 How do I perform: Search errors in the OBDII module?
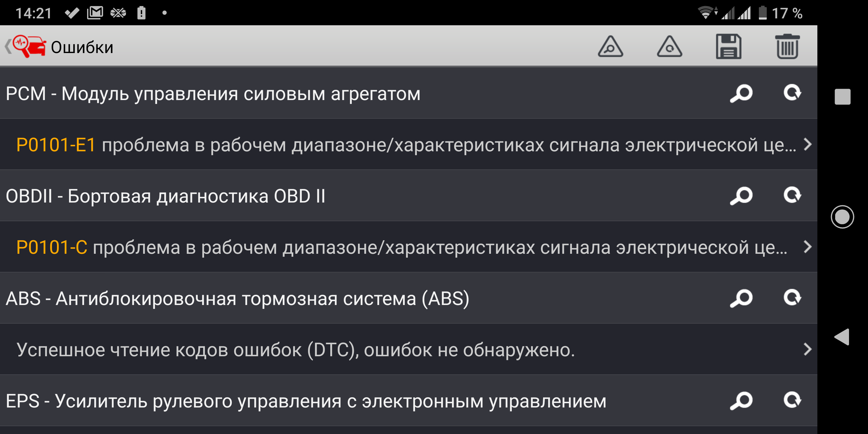[x=741, y=195]
